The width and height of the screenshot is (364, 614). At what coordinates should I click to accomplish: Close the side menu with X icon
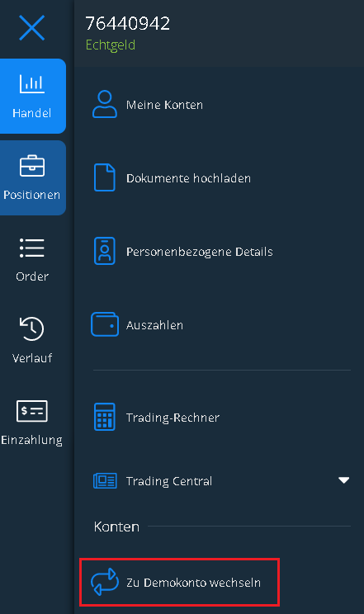31,28
